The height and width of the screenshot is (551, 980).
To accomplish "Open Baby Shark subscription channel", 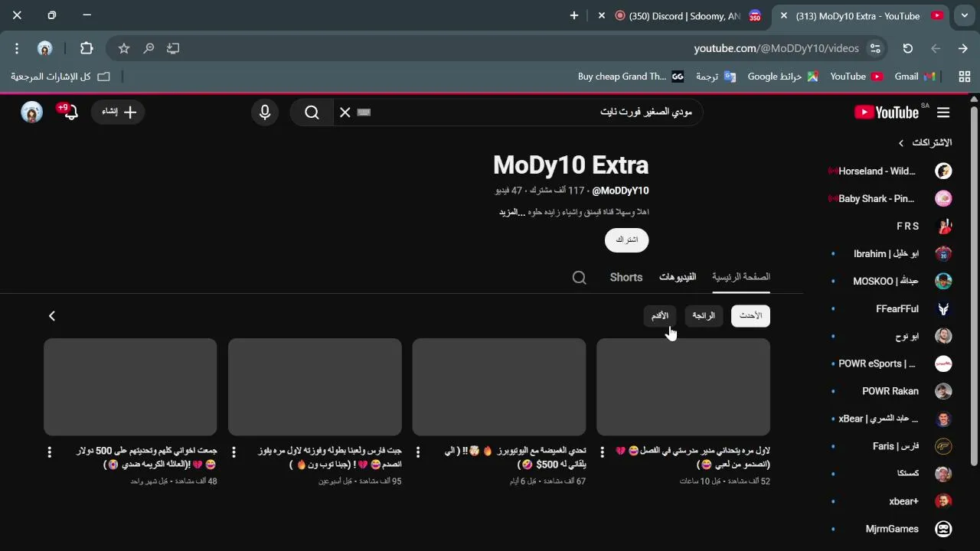I will 890,199.
